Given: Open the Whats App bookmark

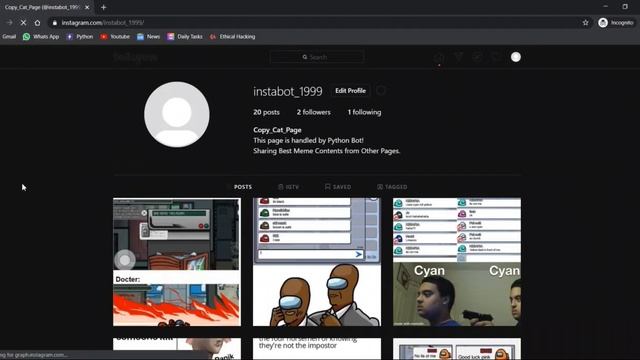Looking at the screenshot, I should tap(41, 37).
